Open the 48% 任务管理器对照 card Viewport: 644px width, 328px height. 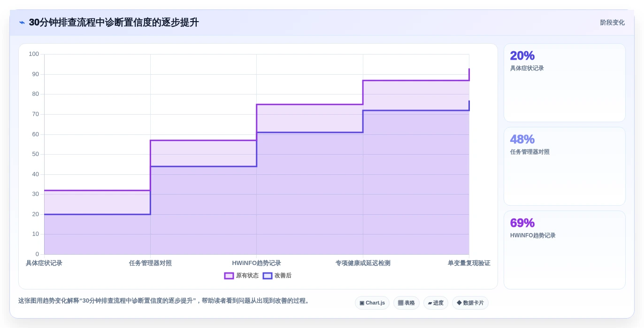coord(565,166)
